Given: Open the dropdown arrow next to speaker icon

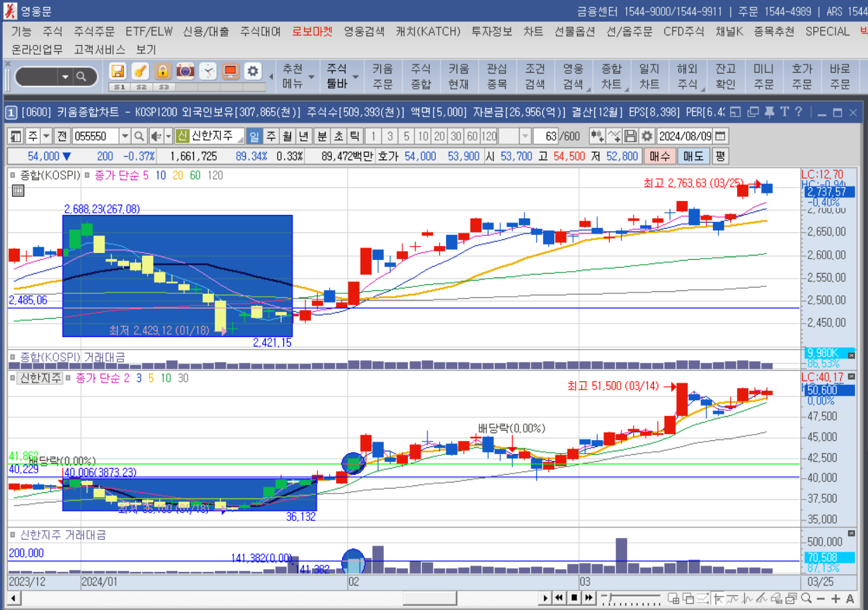Looking at the screenshot, I should [x=168, y=136].
